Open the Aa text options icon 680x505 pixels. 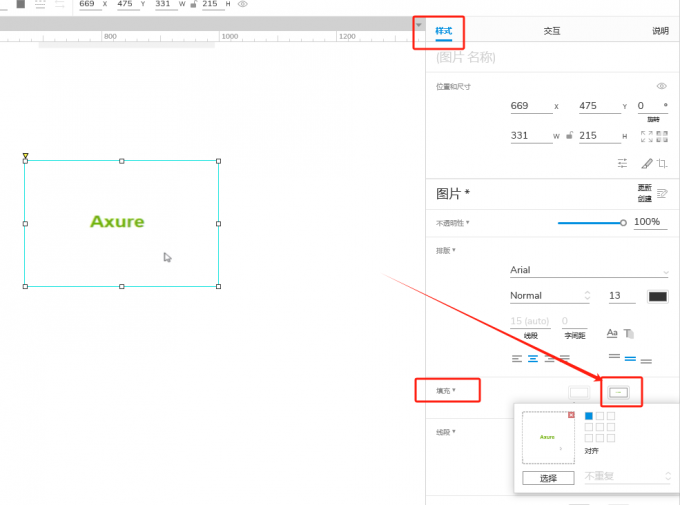(612, 333)
